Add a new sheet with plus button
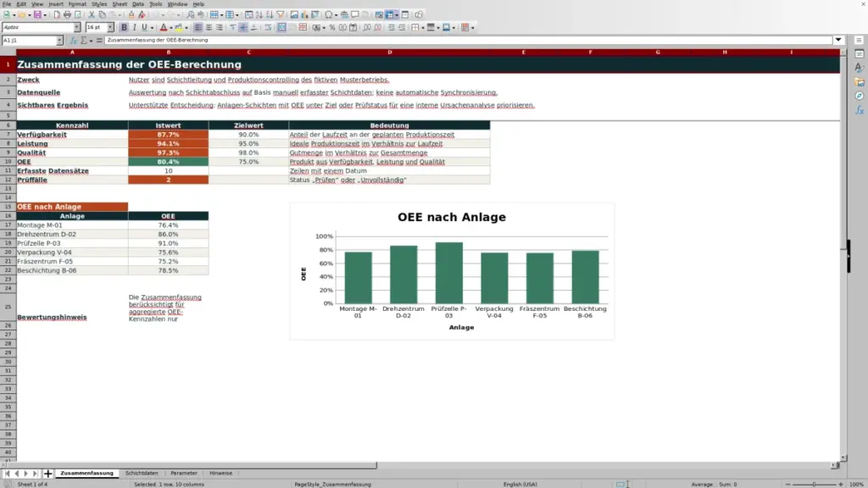 [47, 474]
